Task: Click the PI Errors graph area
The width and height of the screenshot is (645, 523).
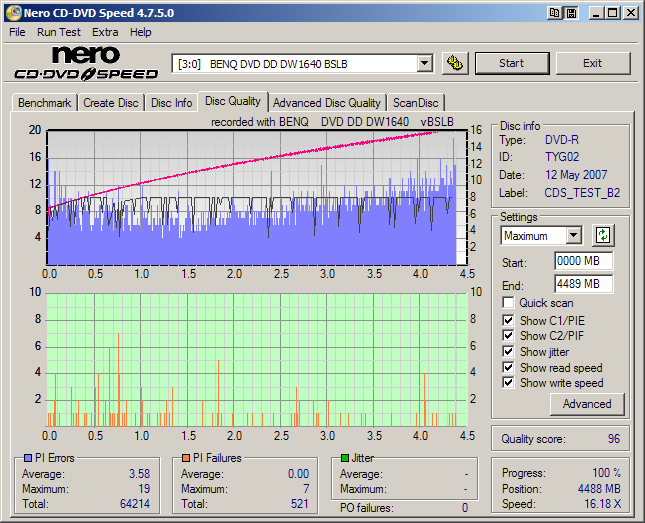Action: pyautogui.click(x=257, y=198)
